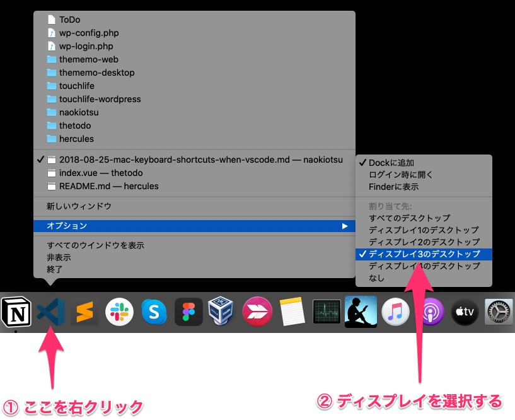Open Slack in the Dock
The width and height of the screenshot is (515, 420).
click(119, 312)
